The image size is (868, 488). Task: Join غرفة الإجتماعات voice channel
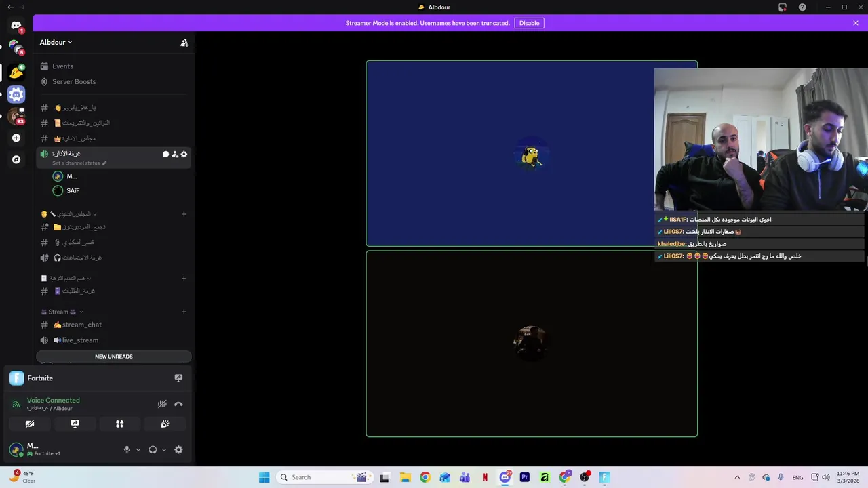tap(114, 258)
